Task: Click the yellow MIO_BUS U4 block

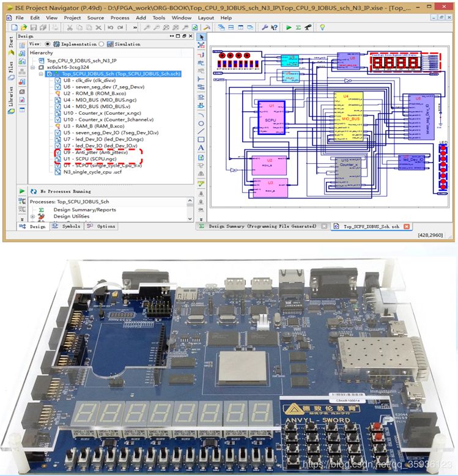Action: tap(349, 117)
